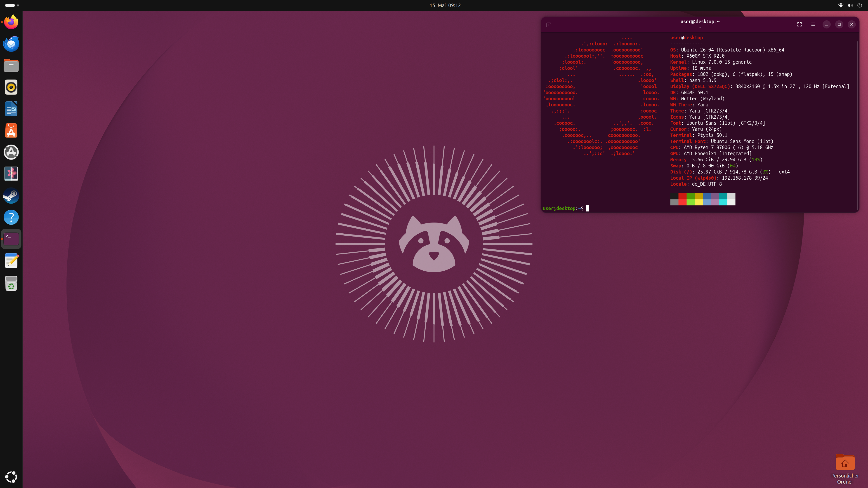868x488 pixels.
Task: Click the 'WM Theme: Yaru' line
Action: (x=689, y=105)
